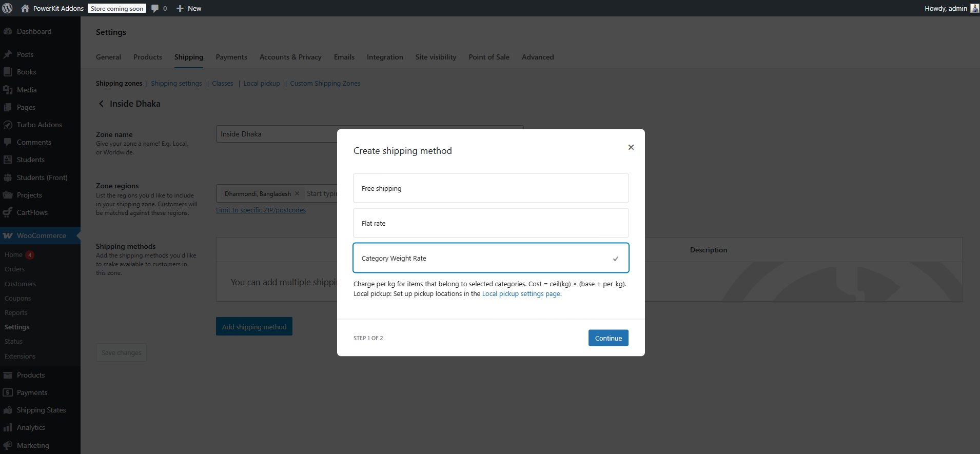Image resolution: width=980 pixels, height=454 pixels.
Task: Click the CartFlows icon in sidebar
Action: click(8, 212)
